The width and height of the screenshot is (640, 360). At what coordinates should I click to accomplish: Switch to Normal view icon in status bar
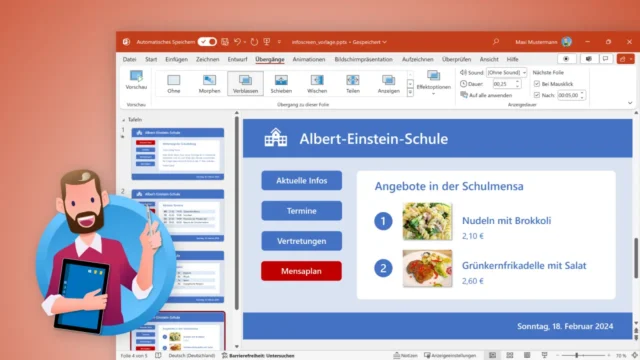pos(493,356)
